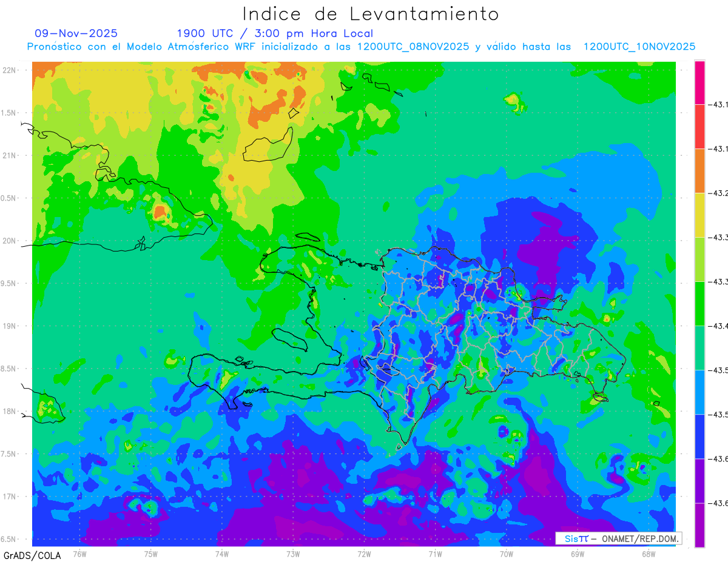The image size is (728, 562).
Task: Select the orange legend color swatch
Action: (x=699, y=171)
